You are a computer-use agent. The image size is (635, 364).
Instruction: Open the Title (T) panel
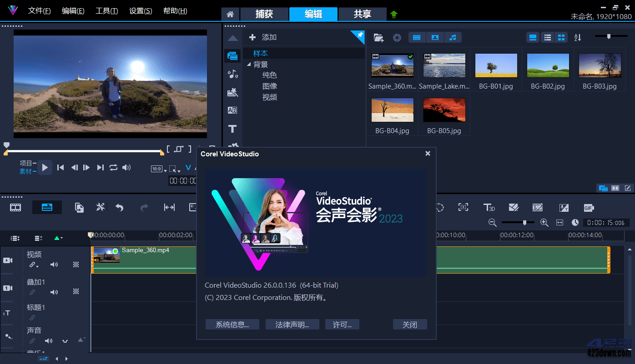233,129
